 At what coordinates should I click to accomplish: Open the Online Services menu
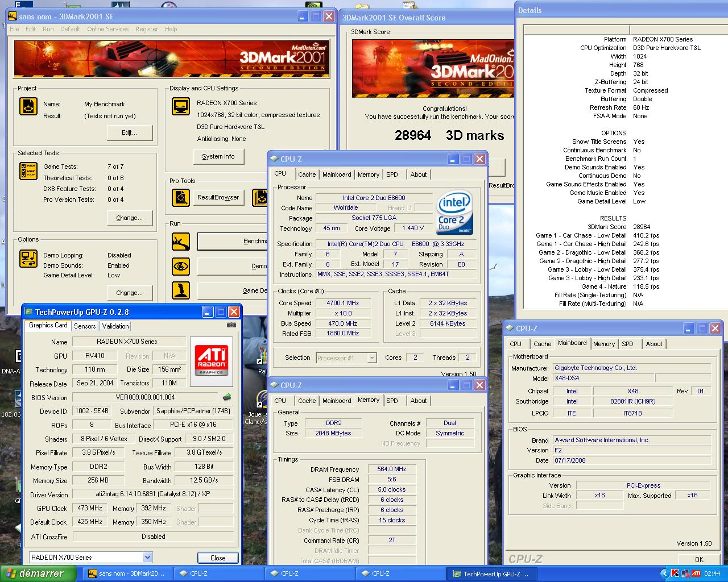(x=107, y=29)
